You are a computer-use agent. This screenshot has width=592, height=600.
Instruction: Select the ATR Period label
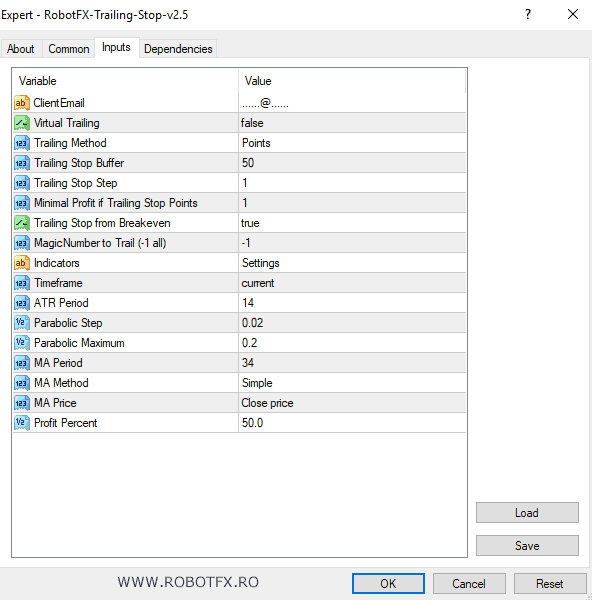click(61, 303)
